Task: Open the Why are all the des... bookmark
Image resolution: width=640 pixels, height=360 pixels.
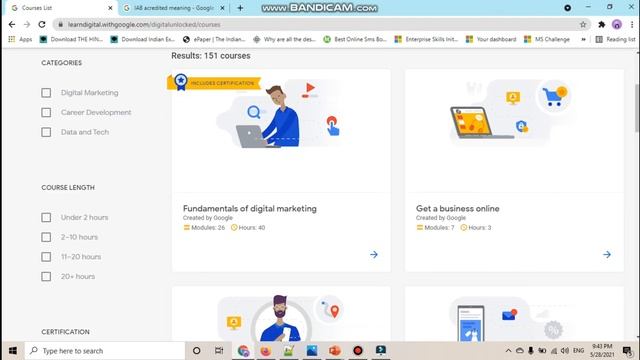Action: [x=284, y=39]
